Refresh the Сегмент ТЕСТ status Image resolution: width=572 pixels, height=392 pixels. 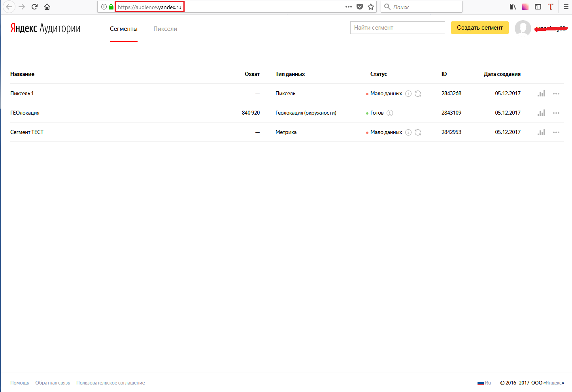[418, 132]
